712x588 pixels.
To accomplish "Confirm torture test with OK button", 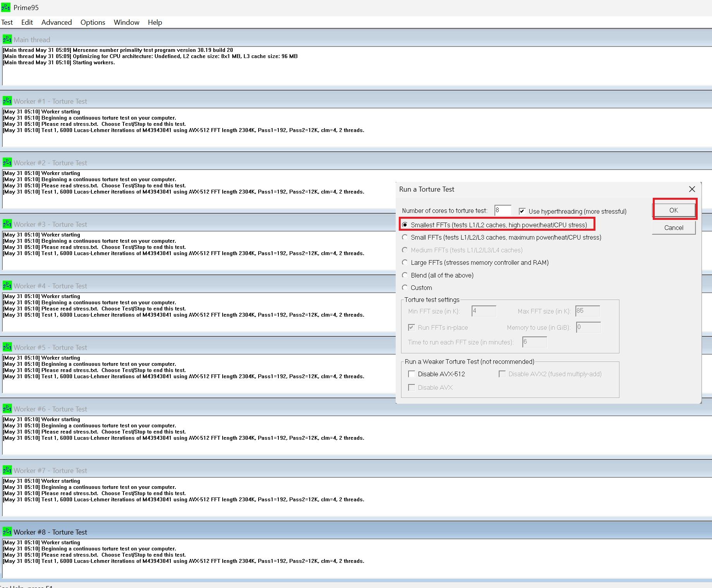I will tap(674, 210).
